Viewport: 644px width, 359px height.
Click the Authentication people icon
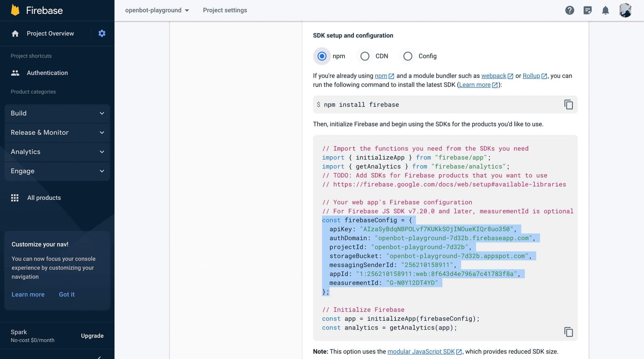(x=15, y=73)
